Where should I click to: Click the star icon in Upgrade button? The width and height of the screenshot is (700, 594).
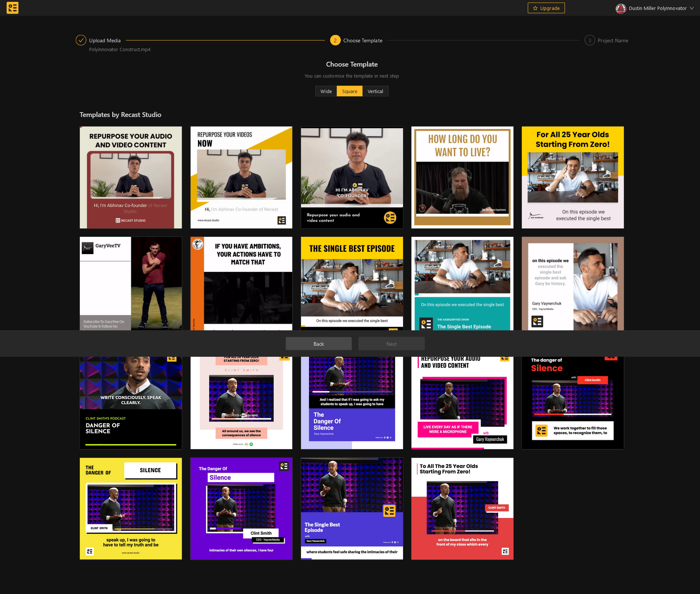(x=535, y=8)
